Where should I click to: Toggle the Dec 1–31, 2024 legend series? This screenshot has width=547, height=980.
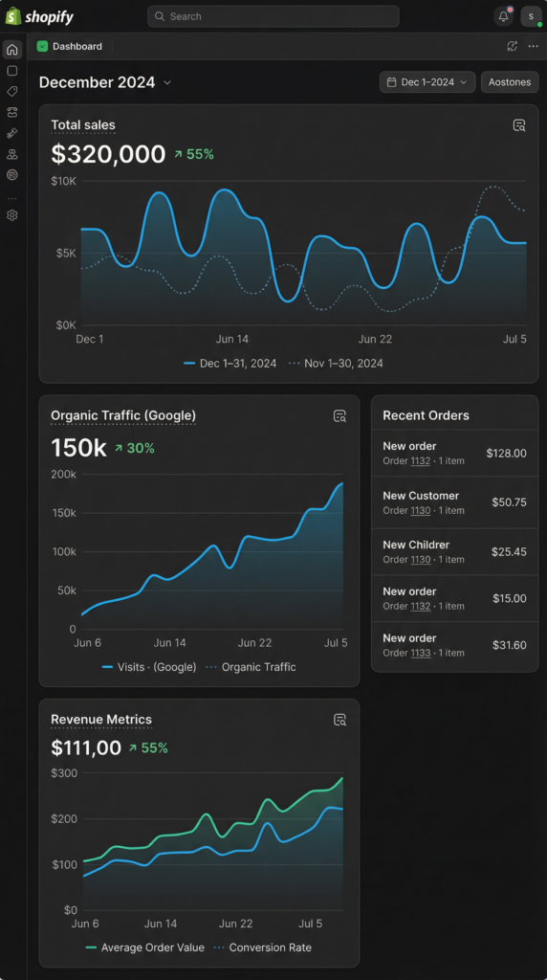(230, 363)
